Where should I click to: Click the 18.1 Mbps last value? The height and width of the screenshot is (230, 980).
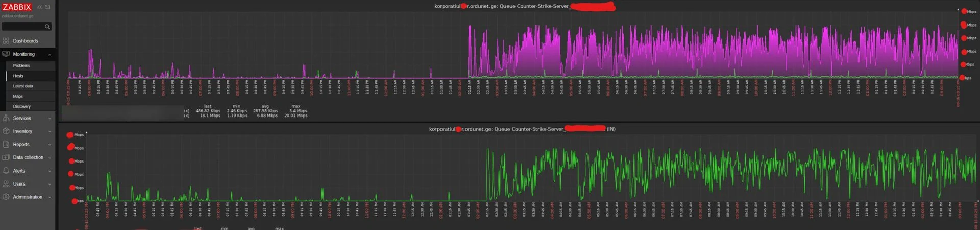click(210, 116)
